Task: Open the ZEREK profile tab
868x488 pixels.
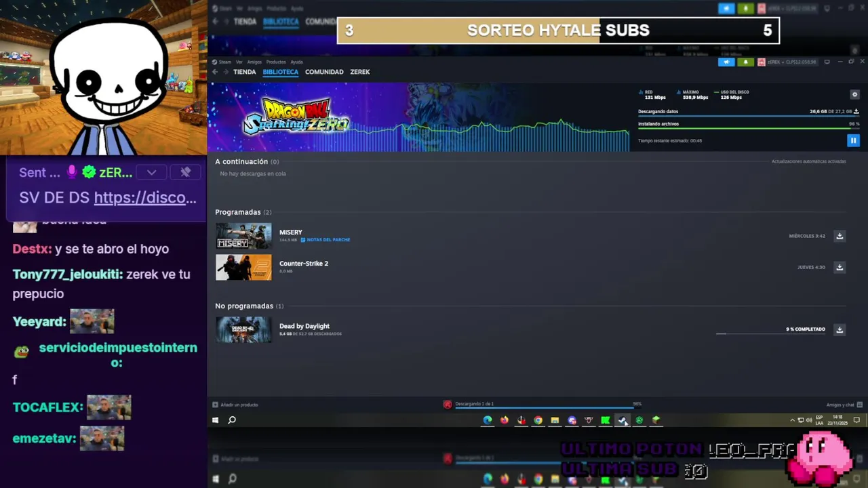Action: (x=360, y=72)
